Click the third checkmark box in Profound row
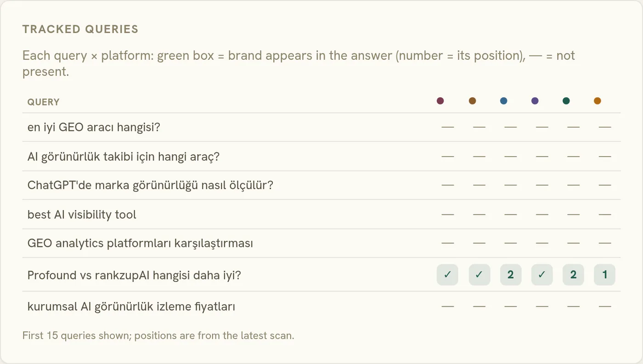643x364 pixels. [542, 275]
